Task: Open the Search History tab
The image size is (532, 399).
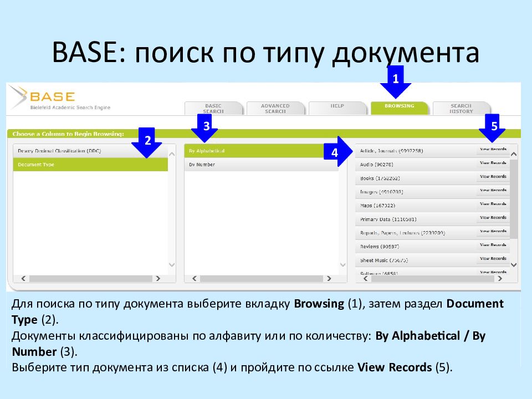Action: 462,109
